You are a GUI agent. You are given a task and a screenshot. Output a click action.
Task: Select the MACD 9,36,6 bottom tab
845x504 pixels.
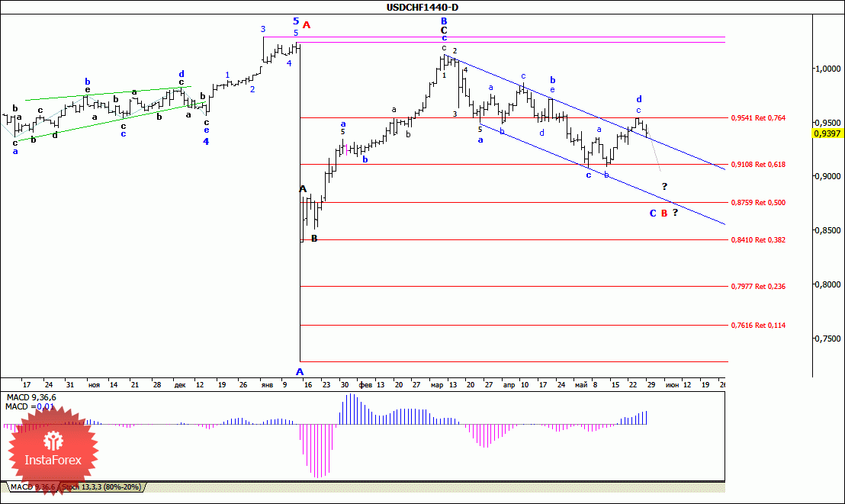click(33, 486)
